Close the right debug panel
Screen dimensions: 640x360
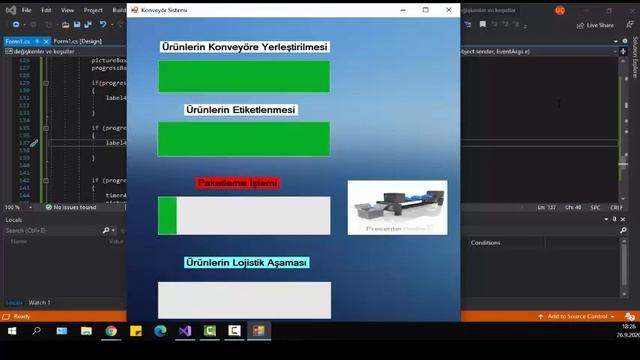(623, 220)
